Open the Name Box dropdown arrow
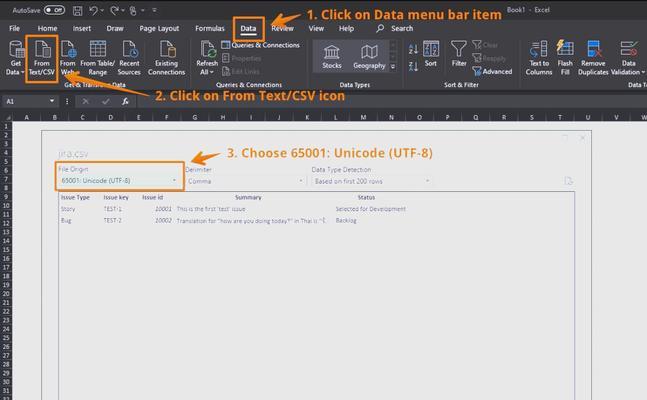Viewport: 647px width, 400px height. coord(52,101)
